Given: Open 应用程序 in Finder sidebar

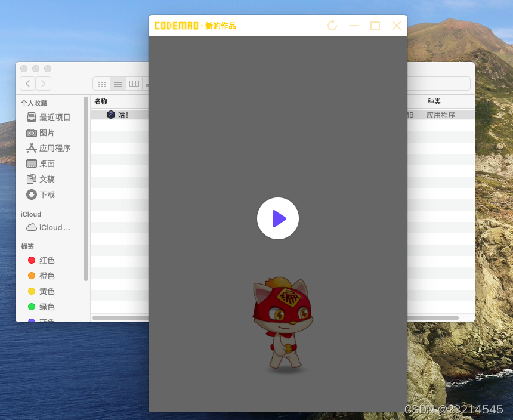Looking at the screenshot, I should point(48,148).
